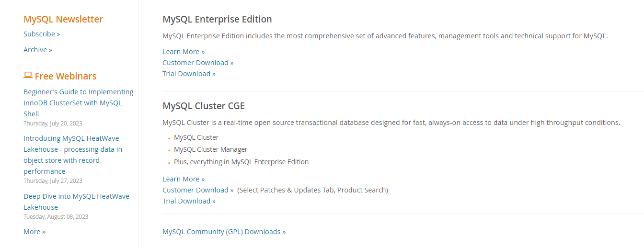Open Customer Download for MySQL Cluster CGE

pyautogui.click(x=198, y=190)
